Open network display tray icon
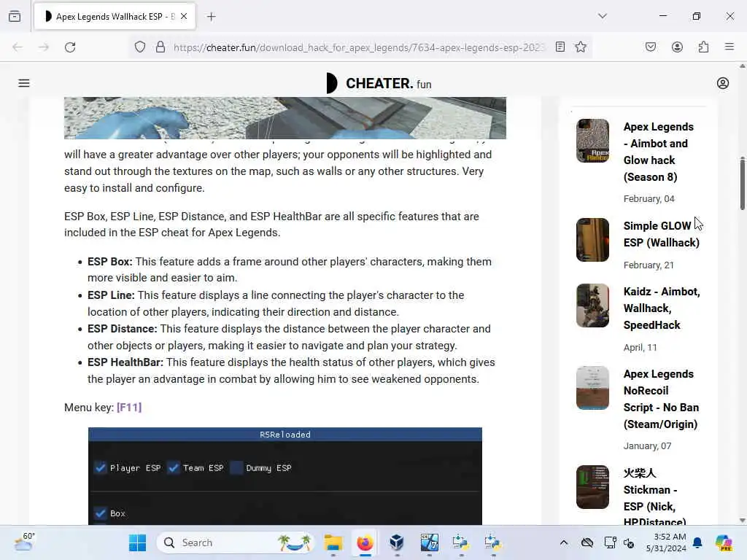 610,542
